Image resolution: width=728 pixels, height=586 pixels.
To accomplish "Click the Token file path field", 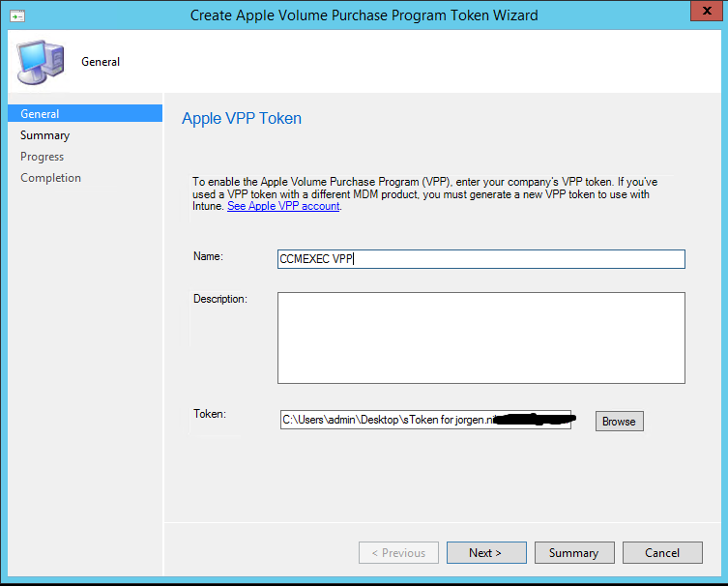I will [x=425, y=421].
